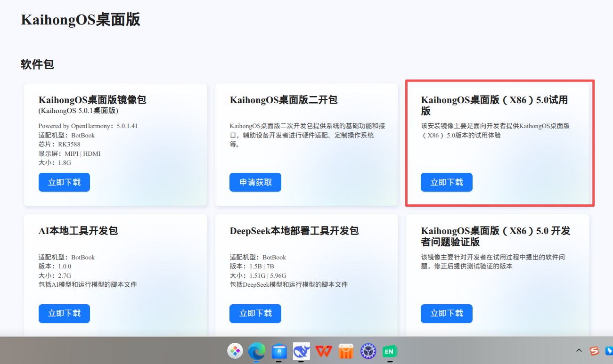Click the blue bag icon next to Edge
Screen dimensions: 613x364
tap(279, 351)
